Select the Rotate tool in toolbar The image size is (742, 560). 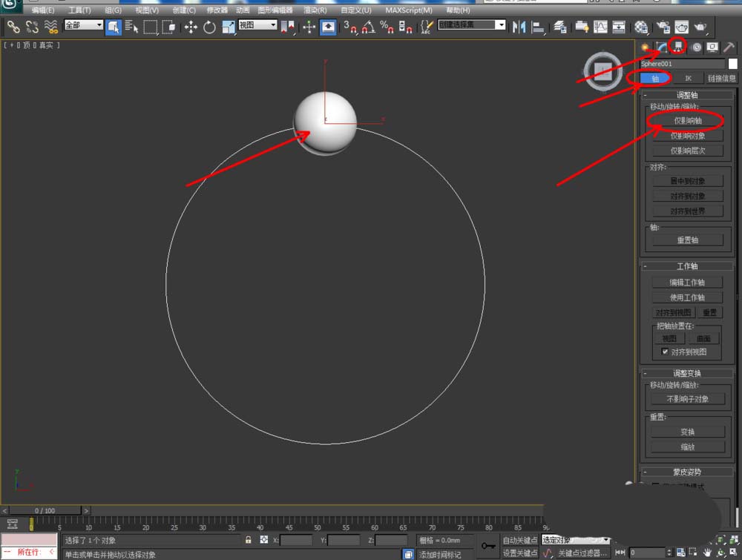(209, 27)
